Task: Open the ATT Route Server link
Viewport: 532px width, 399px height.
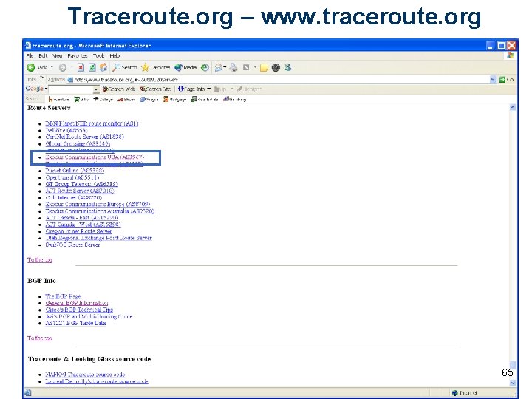Action: click(80, 191)
